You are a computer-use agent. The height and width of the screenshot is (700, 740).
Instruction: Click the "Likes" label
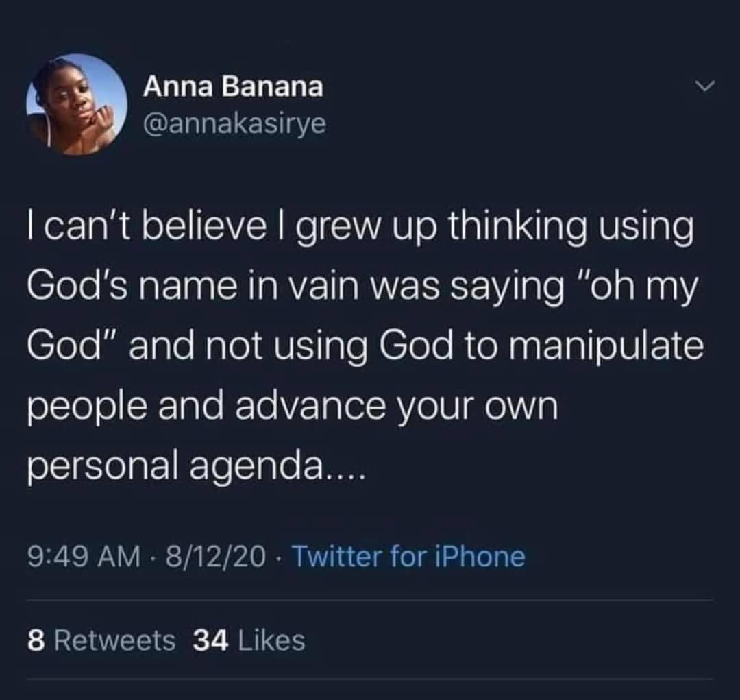click(271, 640)
